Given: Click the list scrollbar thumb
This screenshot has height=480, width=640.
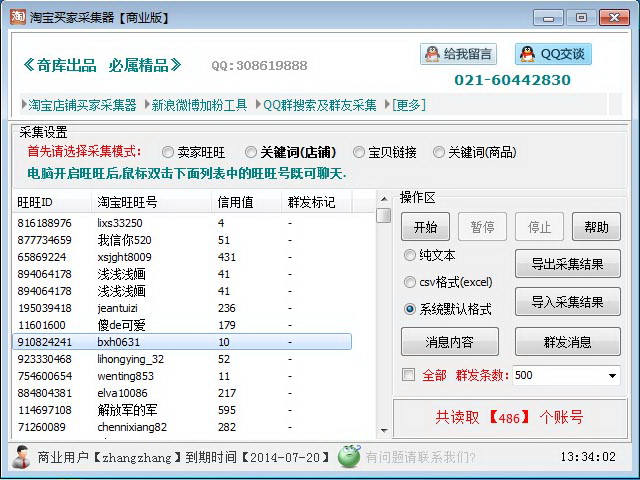Looking at the screenshot, I should point(384,216).
